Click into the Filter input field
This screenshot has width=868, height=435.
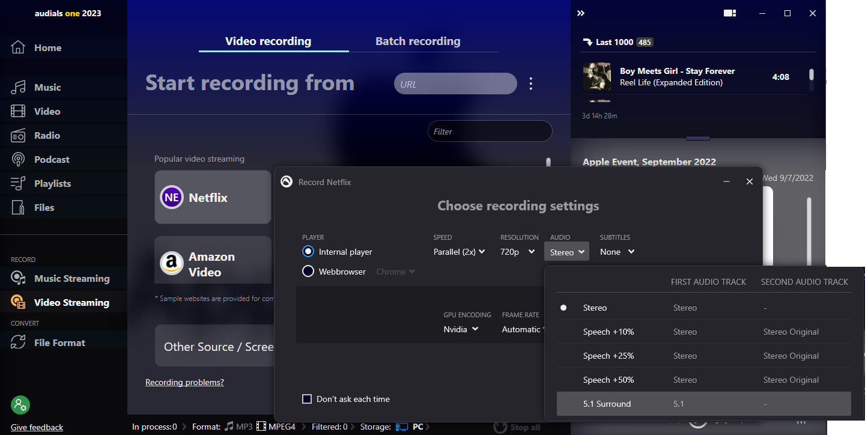click(490, 131)
